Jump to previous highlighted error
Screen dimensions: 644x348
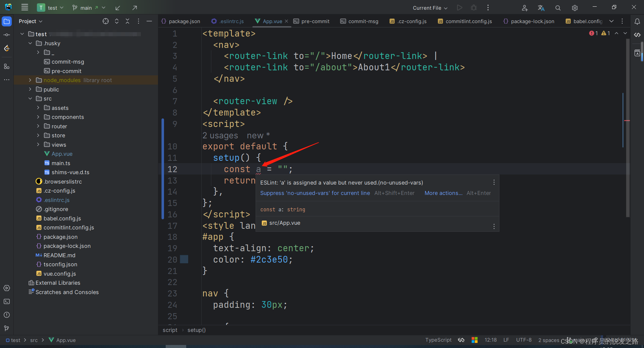(616, 33)
